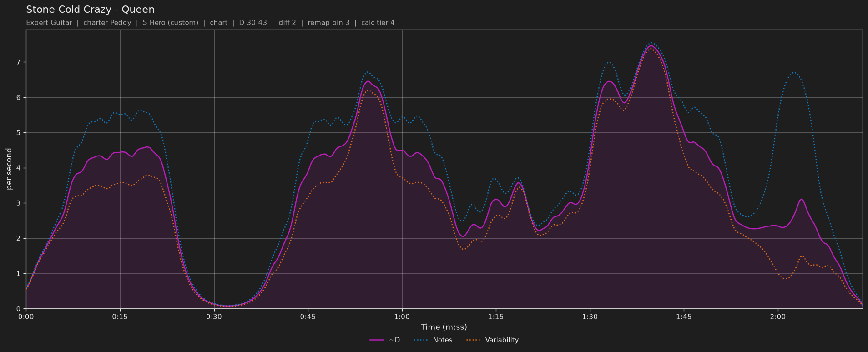Click "charter Peddy" in the subtitle
The image size is (868, 352).
107,23
